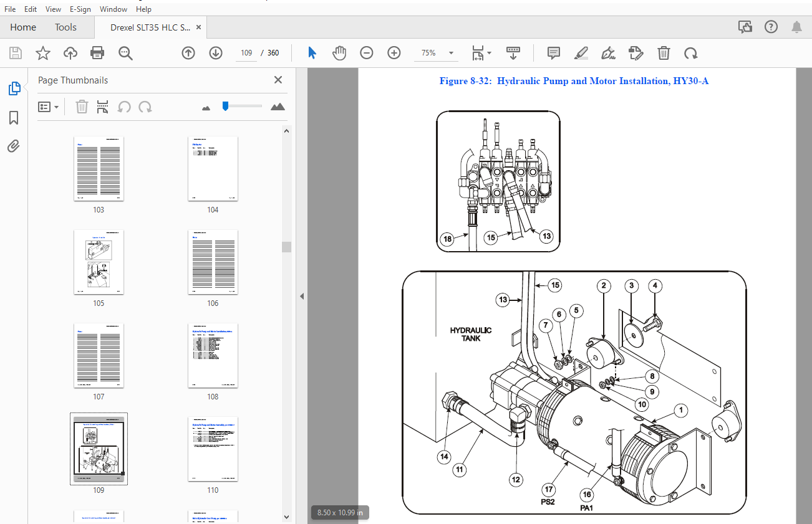Close the Page Thumbnails panel
The width and height of the screenshot is (812, 524).
pyautogui.click(x=278, y=80)
